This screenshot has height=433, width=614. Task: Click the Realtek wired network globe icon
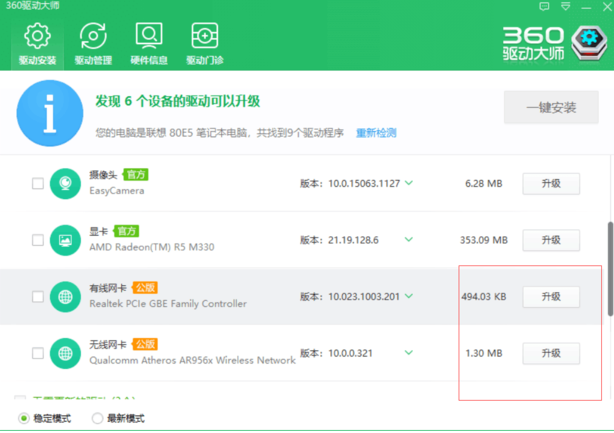coord(65,297)
